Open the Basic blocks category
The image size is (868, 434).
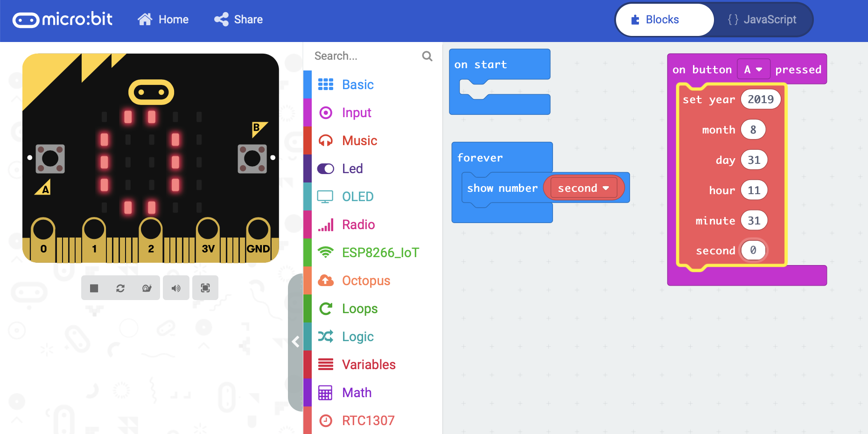point(357,84)
